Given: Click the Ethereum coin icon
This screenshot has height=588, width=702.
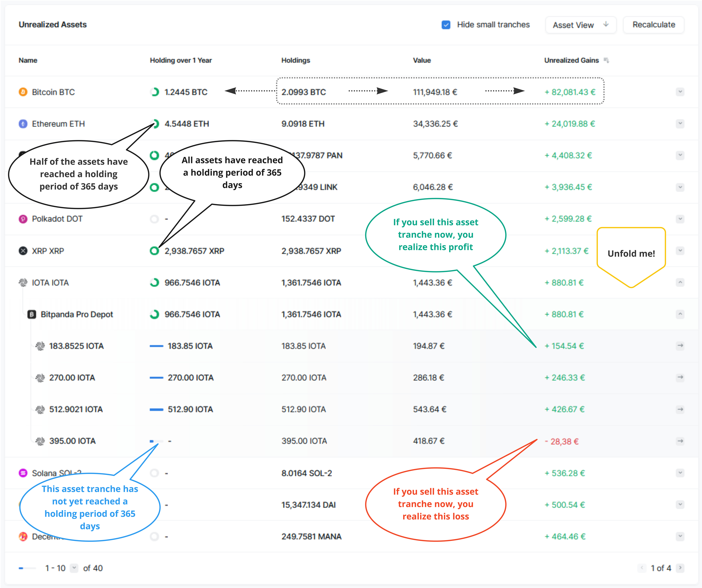Looking at the screenshot, I should tap(23, 124).
